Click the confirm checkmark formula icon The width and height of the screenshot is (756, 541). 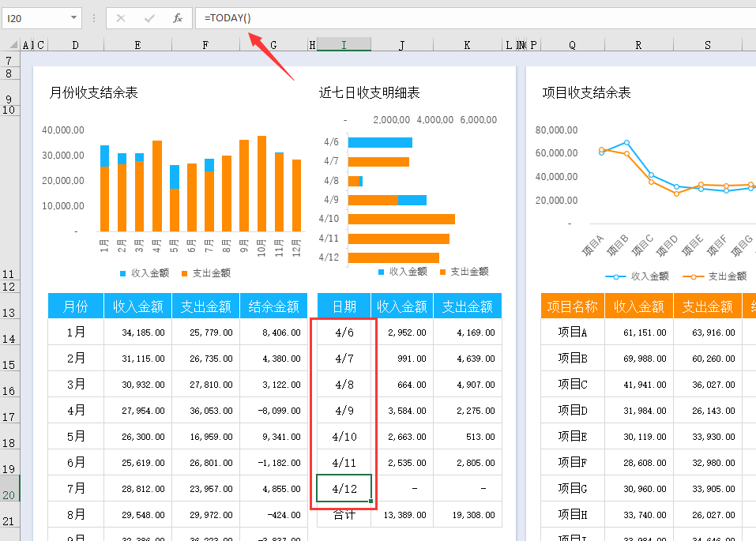149,18
